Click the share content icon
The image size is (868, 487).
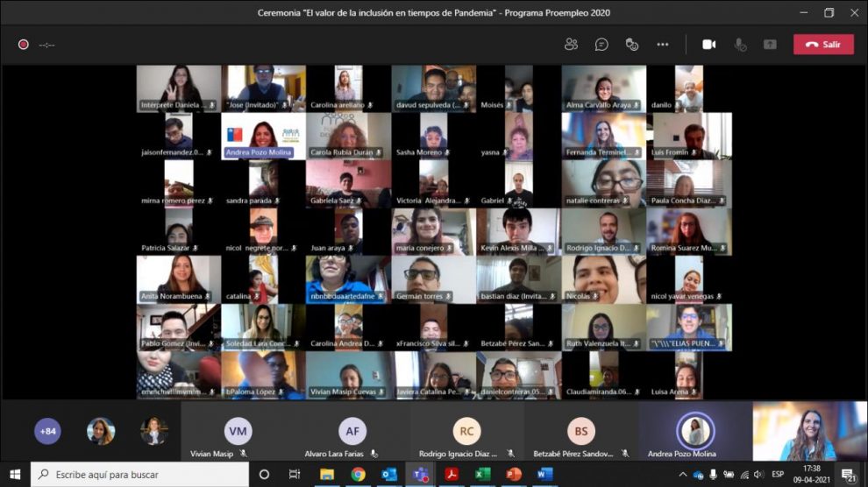click(770, 45)
